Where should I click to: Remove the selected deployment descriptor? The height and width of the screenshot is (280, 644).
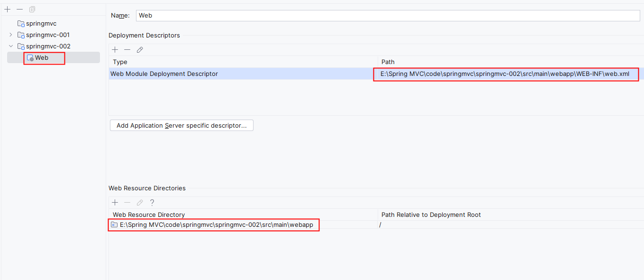pos(127,50)
